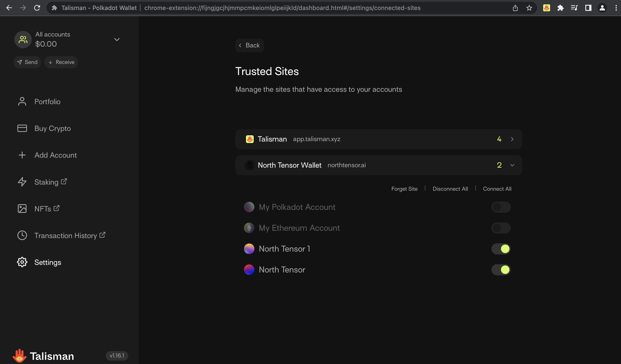Viewport: 621px width, 364px height.
Task: Click the Settings gear icon
Action: point(22,262)
